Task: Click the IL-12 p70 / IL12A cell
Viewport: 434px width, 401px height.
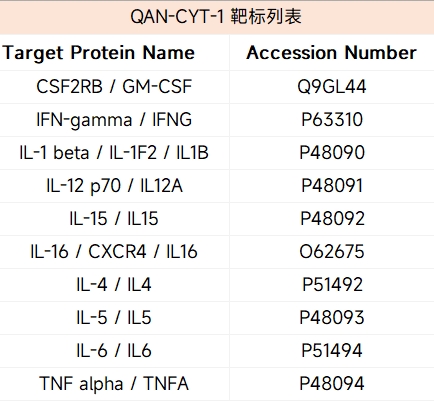Action: point(114,186)
